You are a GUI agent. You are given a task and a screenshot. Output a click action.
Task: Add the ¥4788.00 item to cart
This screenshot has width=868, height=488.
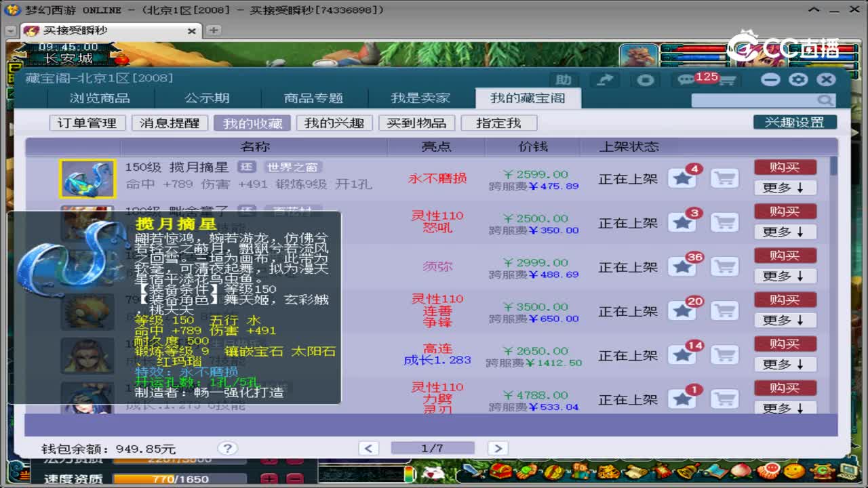[x=724, y=399]
